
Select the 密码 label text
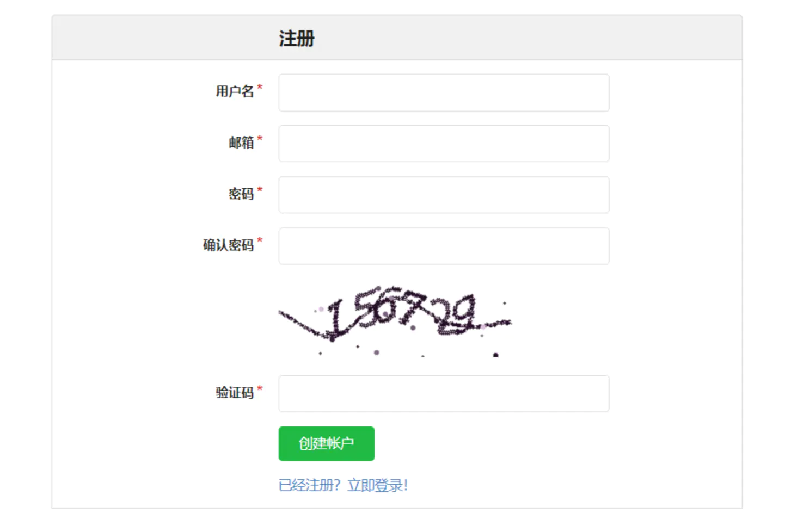coord(241,194)
